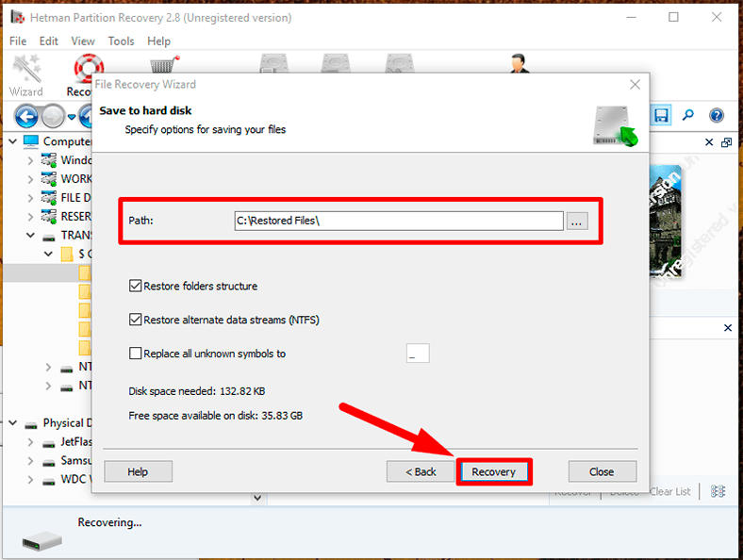Image resolution: width=743 pixels, height=560 pixels.
Task: Click the Clear List button
Action: (x=670, y=491)
